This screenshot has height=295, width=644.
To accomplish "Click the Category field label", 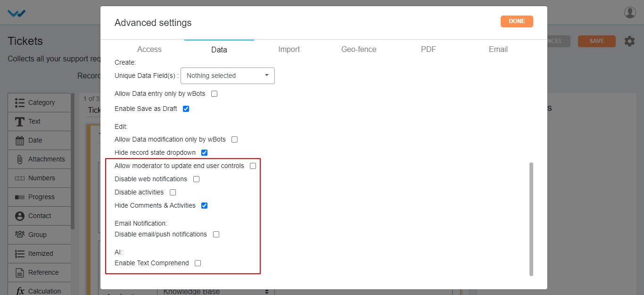I will (41, 102).
